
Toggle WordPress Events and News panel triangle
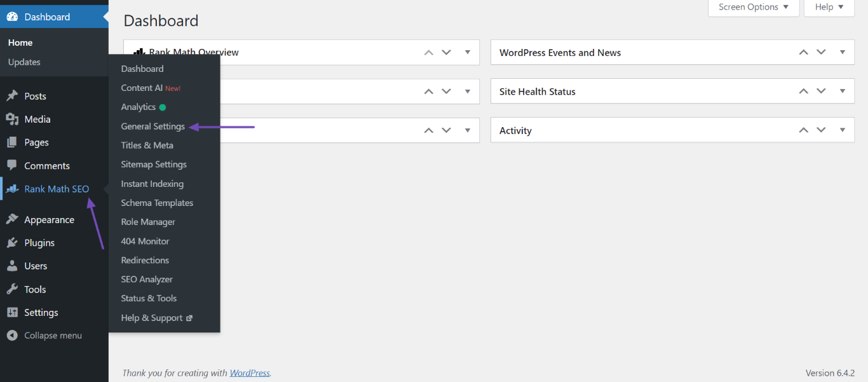[843, 52]
